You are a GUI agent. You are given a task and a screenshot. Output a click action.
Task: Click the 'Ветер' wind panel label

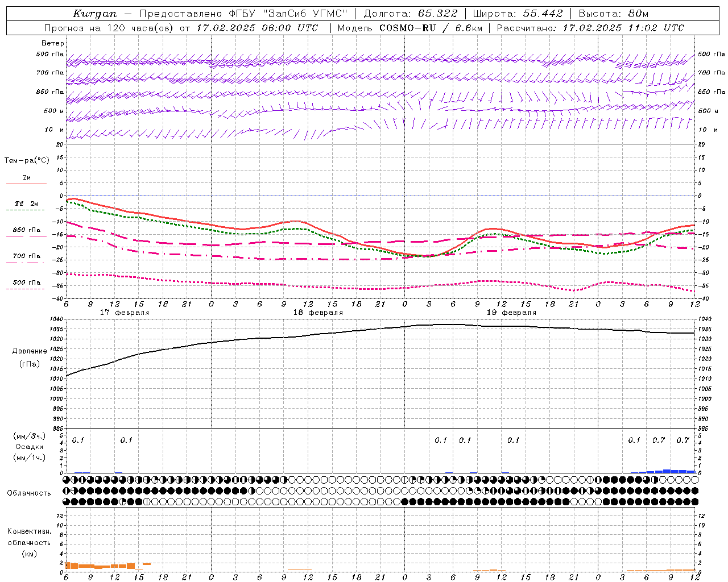click(x=53, y=43)
